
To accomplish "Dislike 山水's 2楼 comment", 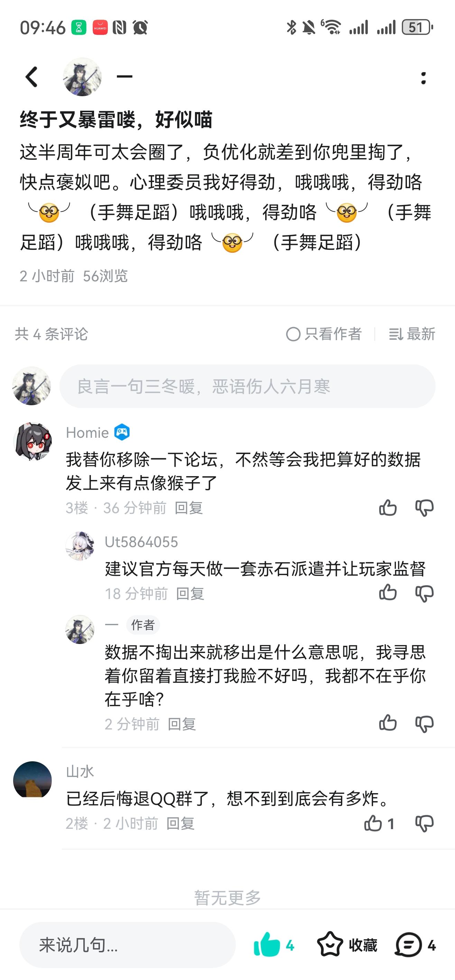I will pos(424,823).
